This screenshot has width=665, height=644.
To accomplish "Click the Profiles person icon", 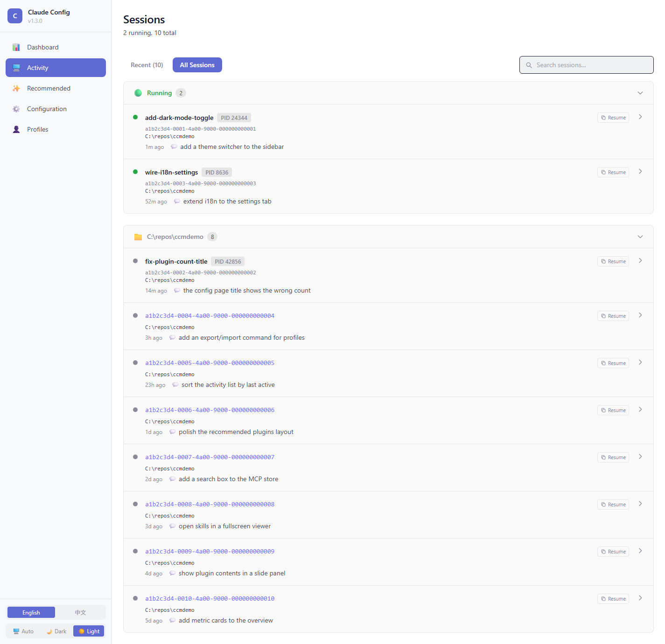I will click(x=16, y=129).
